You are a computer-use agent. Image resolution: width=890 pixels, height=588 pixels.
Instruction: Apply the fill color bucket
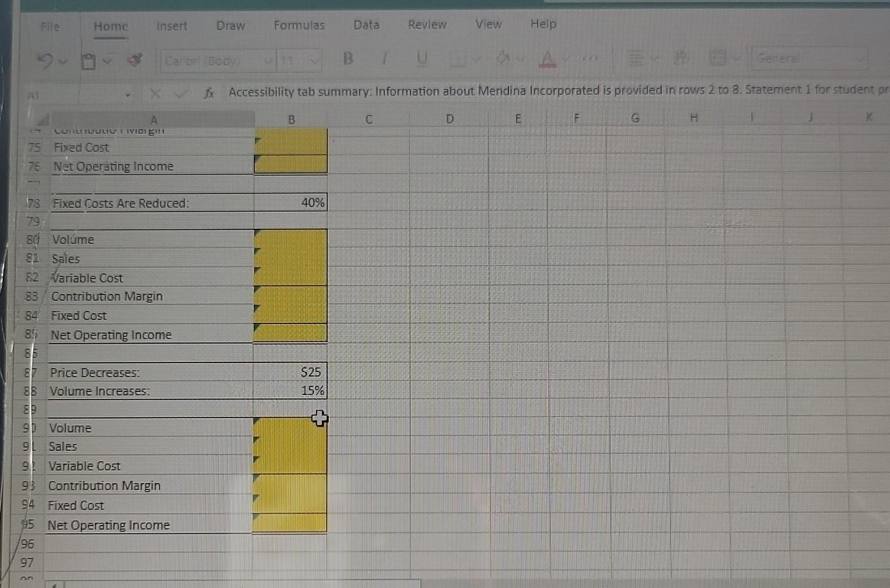coord(503,59)
